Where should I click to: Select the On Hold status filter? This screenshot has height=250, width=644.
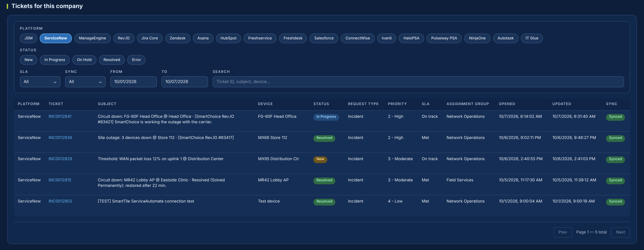(x=84, y=60)
